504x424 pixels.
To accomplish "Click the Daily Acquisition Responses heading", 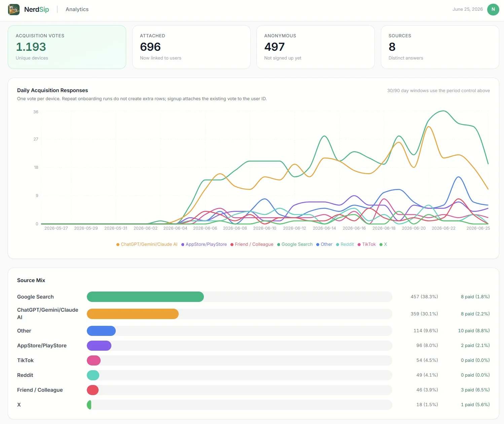I will point(52,90).
